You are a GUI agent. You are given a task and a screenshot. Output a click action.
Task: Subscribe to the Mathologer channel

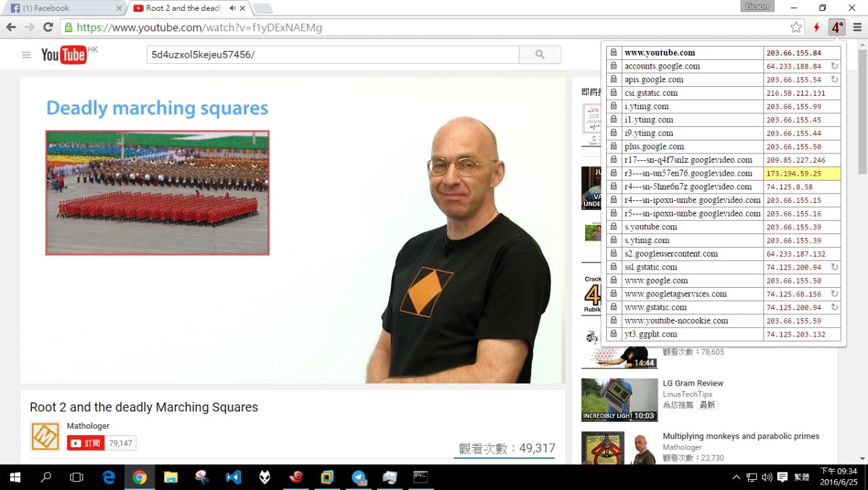pyautogui.click(x=86, y=443)
